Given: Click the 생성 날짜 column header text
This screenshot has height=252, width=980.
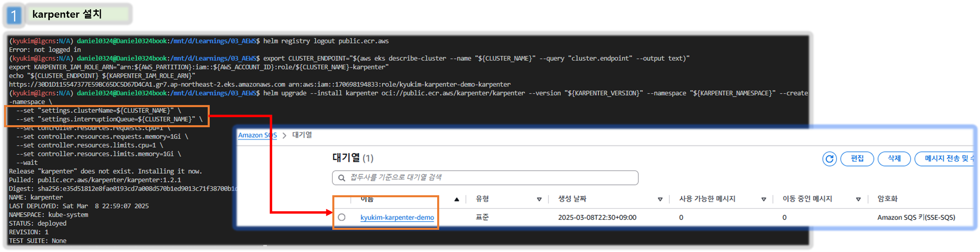Looking at the screenshot, I should click(x=572, y=199).
